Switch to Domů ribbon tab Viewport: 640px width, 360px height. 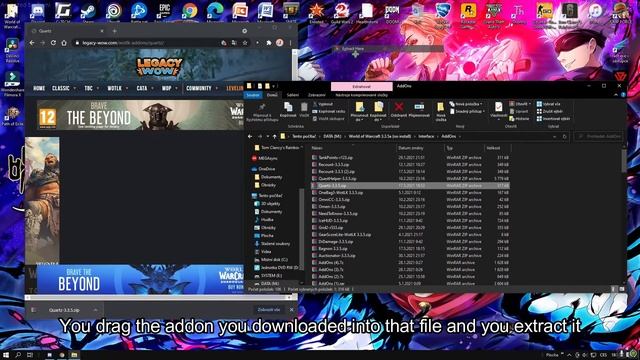point(272,95)
